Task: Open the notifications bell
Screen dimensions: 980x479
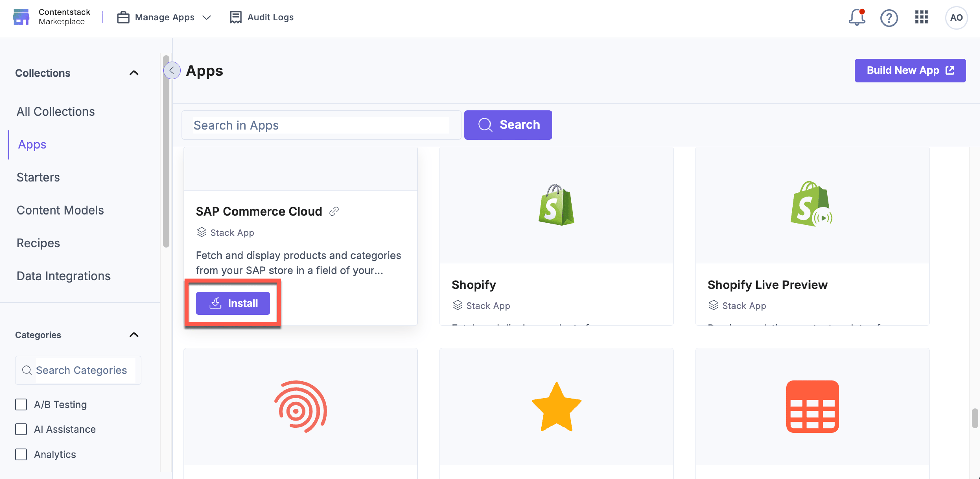Action: coord(857,17)
